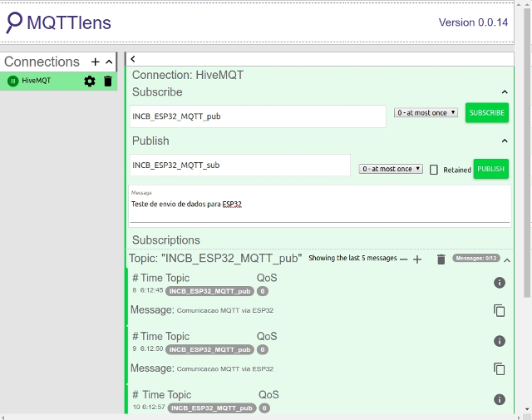Image resolution: width=532 pixels, height=420 pixels.
Task: Copy message 9 content
Action: (x=500, y=369)
